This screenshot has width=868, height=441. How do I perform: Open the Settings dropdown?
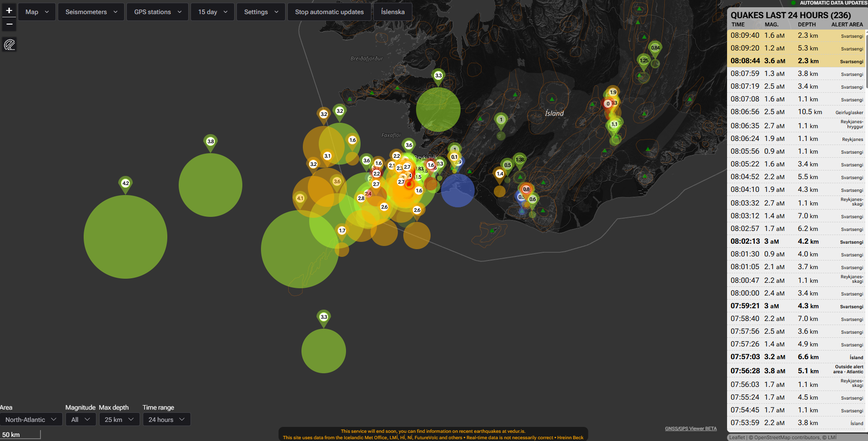coord(261,12)
